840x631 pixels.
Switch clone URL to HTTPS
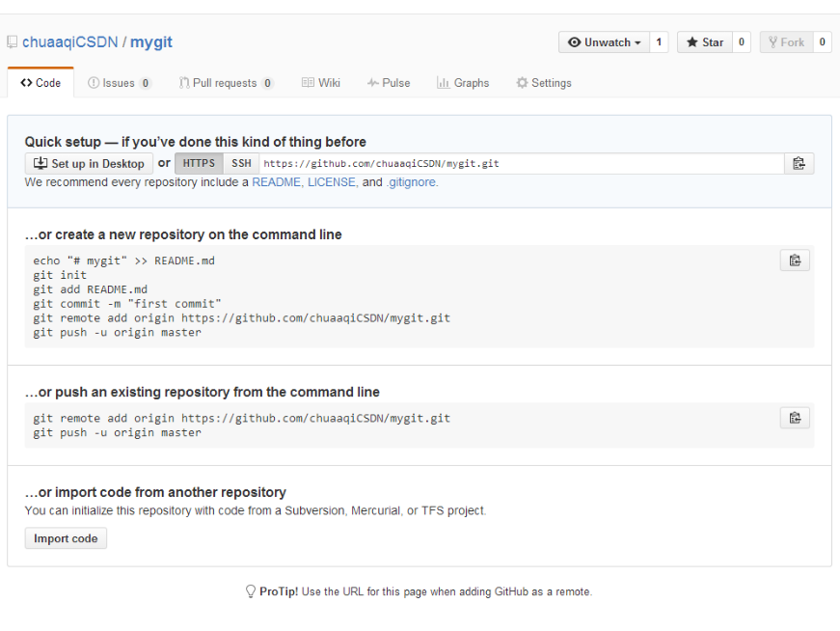[199, 163]
